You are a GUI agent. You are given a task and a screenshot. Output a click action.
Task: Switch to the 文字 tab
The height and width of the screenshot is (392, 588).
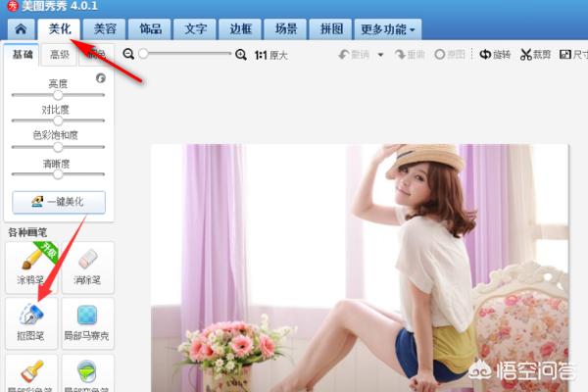[x=195, y=28]
